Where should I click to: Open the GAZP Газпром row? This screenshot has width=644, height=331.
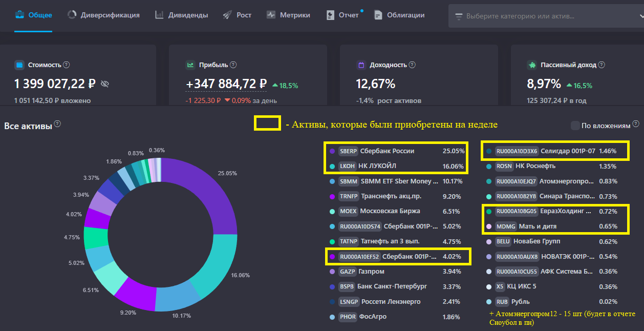(397, 272)
